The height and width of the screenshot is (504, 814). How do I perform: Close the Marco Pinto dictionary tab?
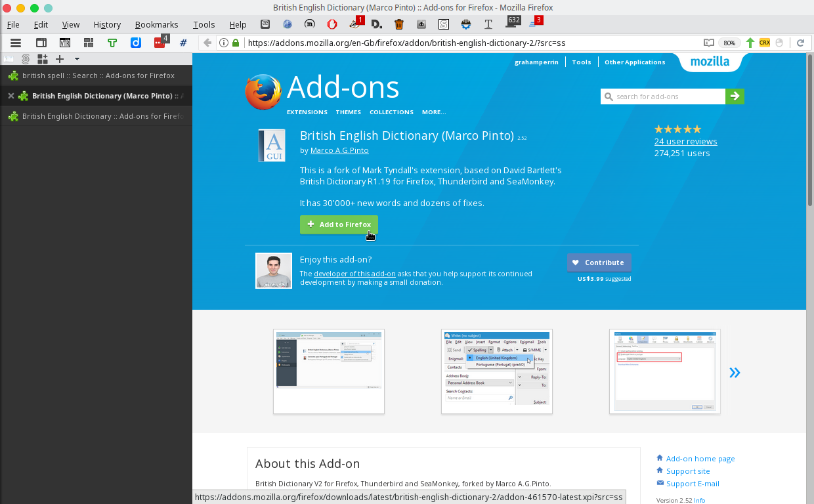(11, 96)
